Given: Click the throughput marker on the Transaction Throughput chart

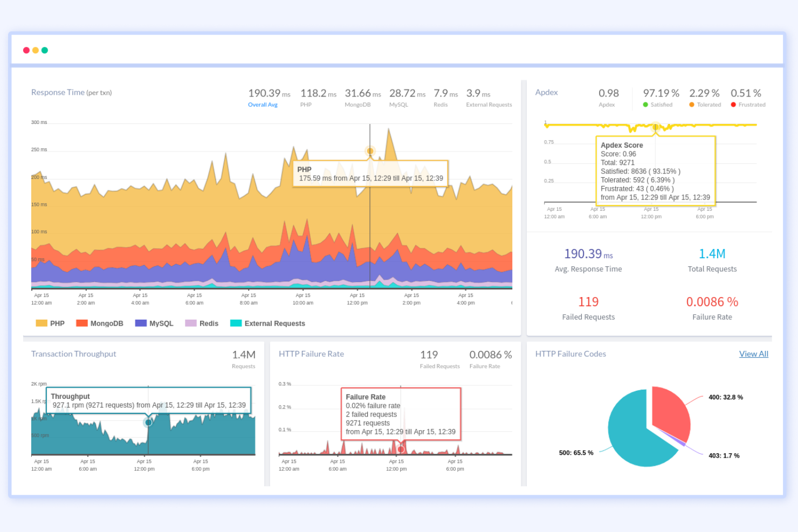Looking at the screenshot, I should [148, 422].
